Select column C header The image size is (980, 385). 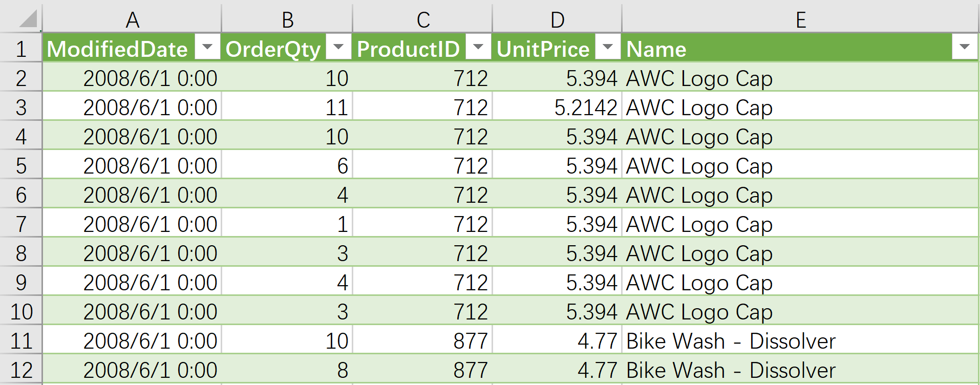pyautogui.click(x=423, y=19)
